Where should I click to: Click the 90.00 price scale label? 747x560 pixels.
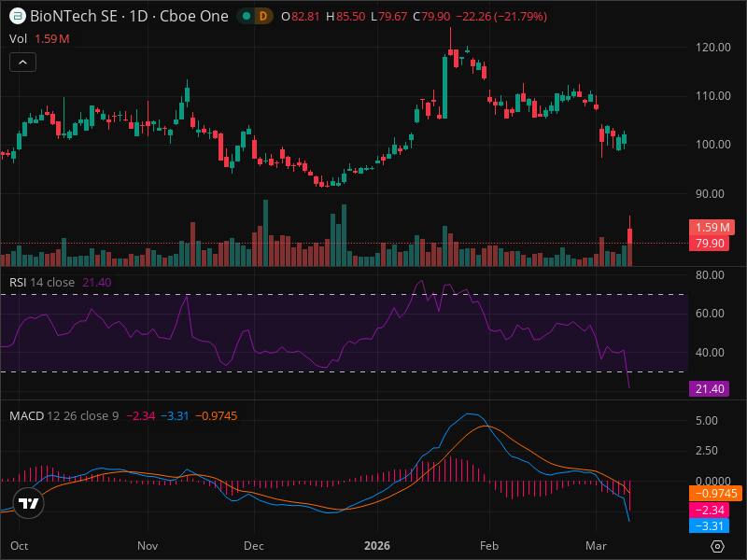pyautogui.click(x=710, y=194)
